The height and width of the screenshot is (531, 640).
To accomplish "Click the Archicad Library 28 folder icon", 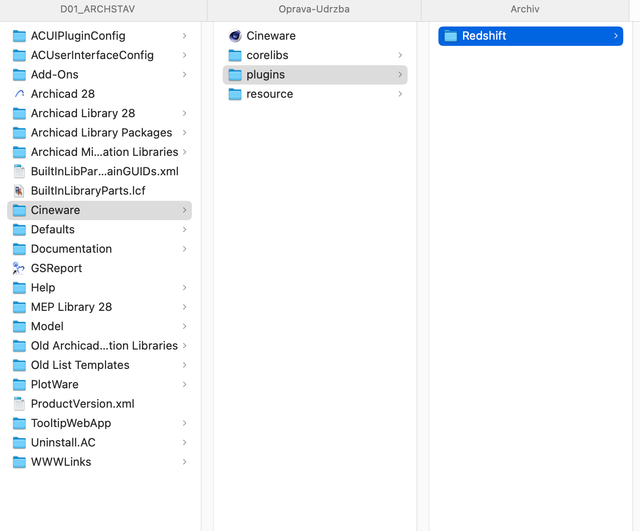I will [x=19, y=113].
